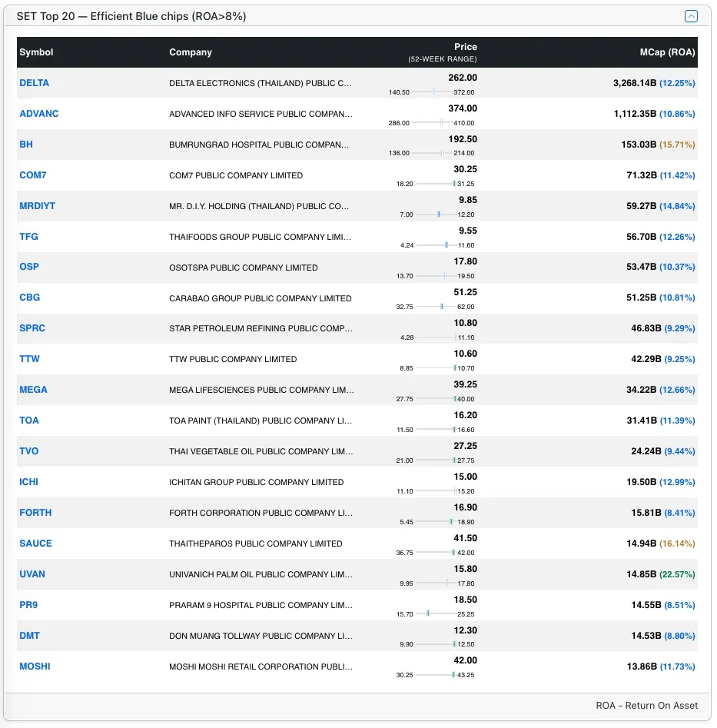Select THAITHEPAROS company name
Viewport: 717px width, 728px height.
click(x=256, y=544)
